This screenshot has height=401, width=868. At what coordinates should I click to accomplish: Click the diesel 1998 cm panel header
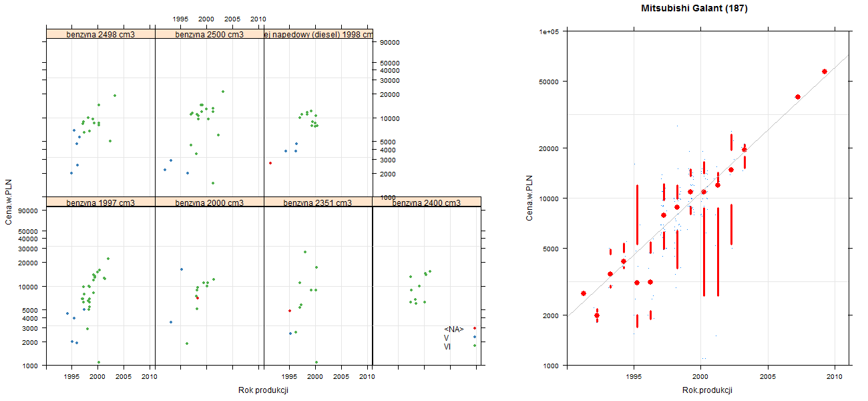pos(318,34)
